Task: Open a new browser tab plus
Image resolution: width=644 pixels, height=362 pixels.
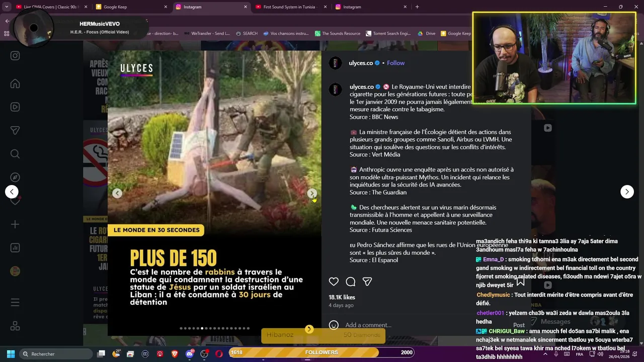Action: [417, 7]
